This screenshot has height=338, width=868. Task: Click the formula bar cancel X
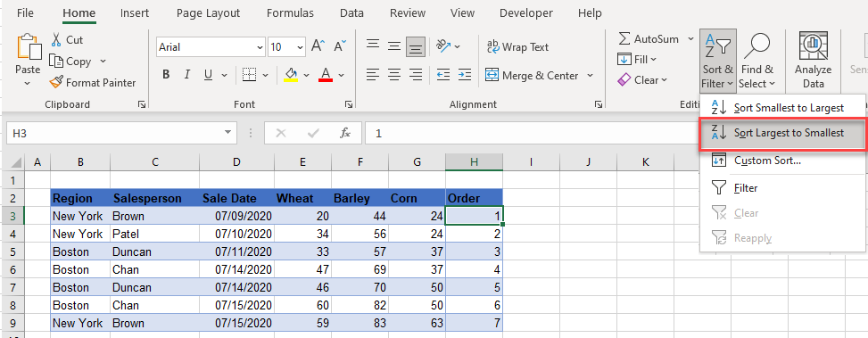[x=281, y=133]
